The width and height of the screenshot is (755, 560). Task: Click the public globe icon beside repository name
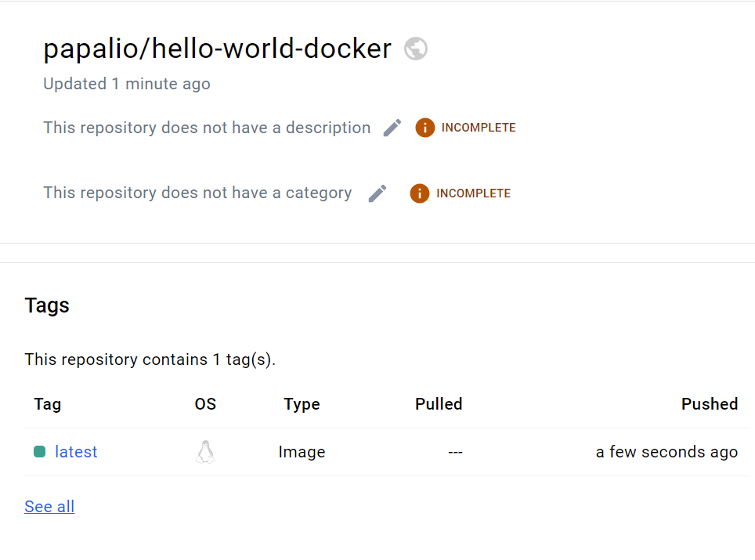(x=416, y=49)
